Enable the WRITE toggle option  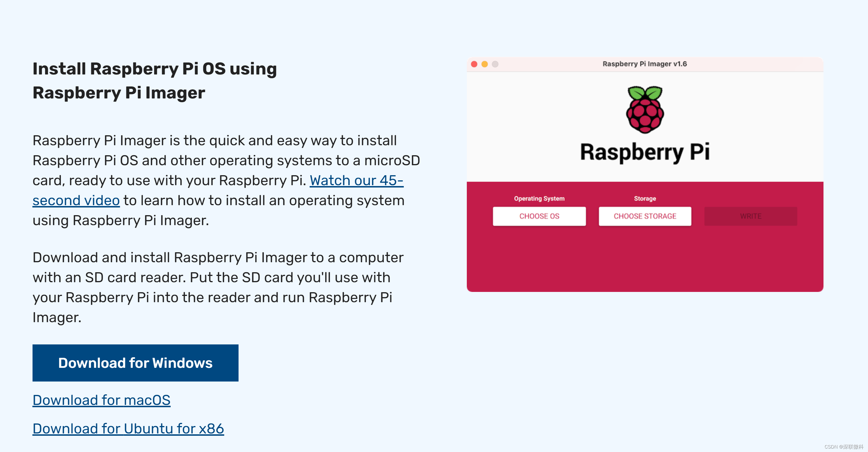coord(750,217)
